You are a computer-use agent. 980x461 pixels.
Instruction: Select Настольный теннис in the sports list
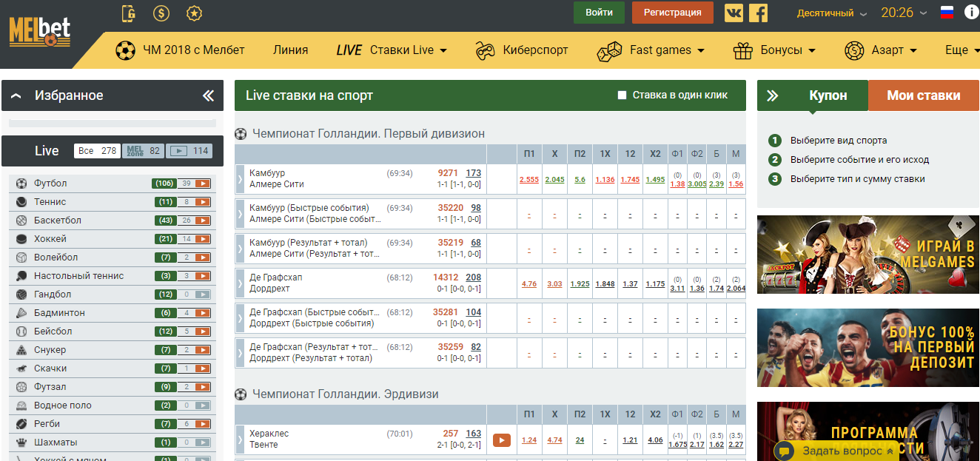tap(112, 276)
